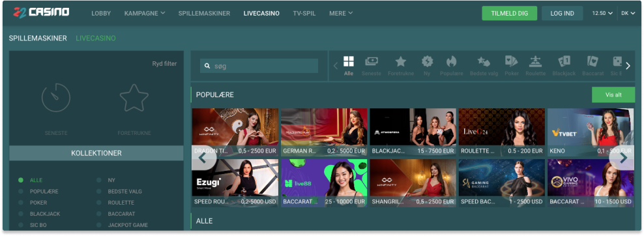Select the POPULÆRE collection radio option

[x=21, y=191]
